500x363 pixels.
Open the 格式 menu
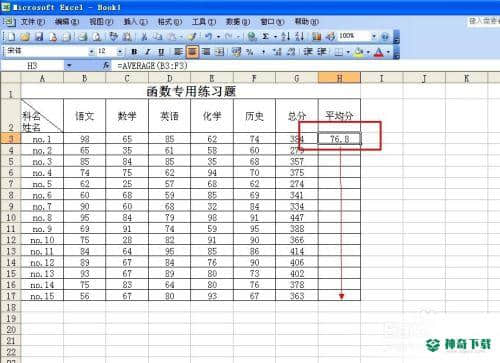click(169, 22)
